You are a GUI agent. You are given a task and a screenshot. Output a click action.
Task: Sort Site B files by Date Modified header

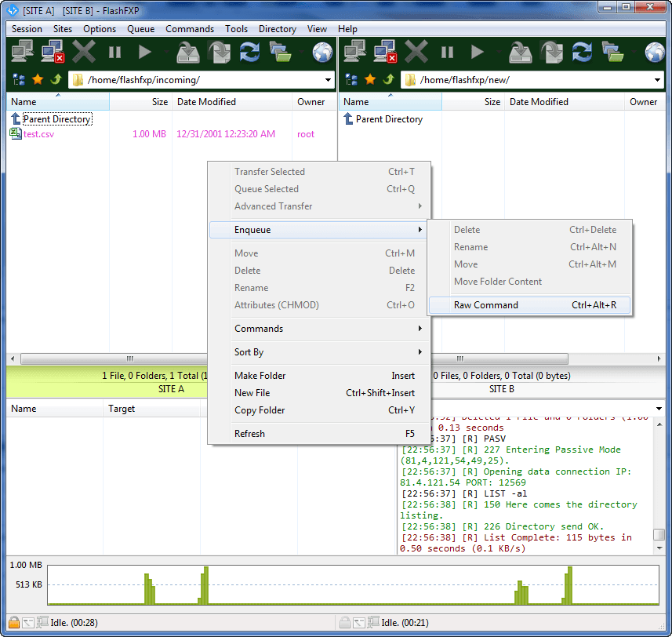tap(565, 102)
